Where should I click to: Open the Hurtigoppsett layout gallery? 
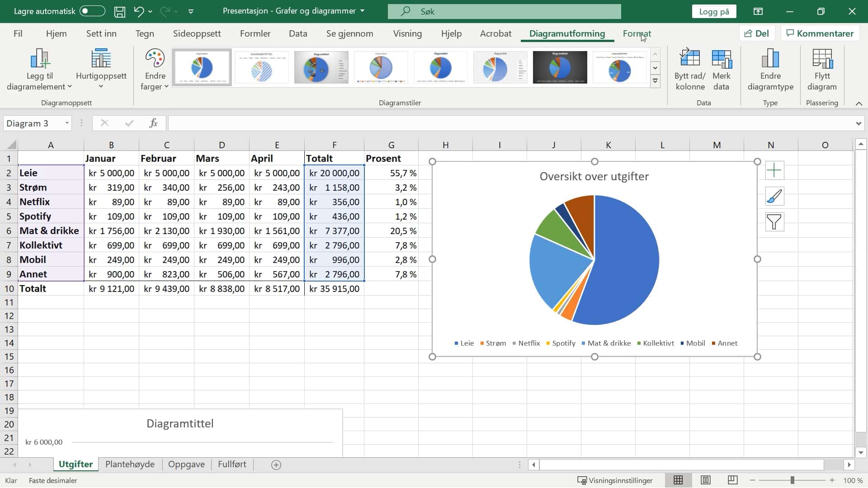tap(101, 69)
